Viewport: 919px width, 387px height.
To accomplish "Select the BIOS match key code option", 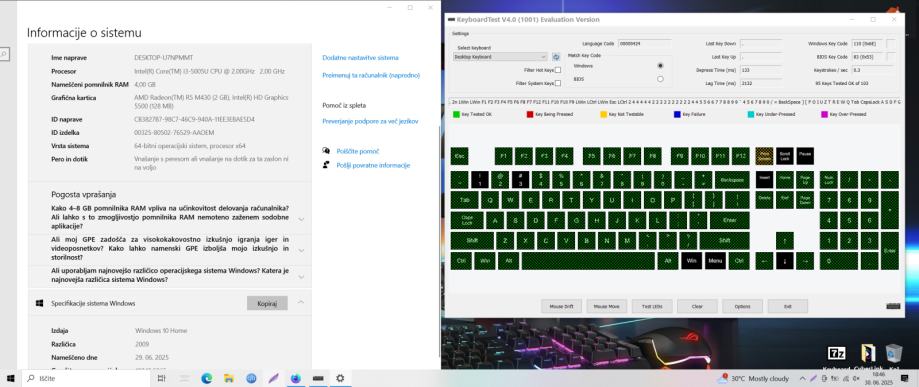I will pyautogui.click(x=661, y=79).
